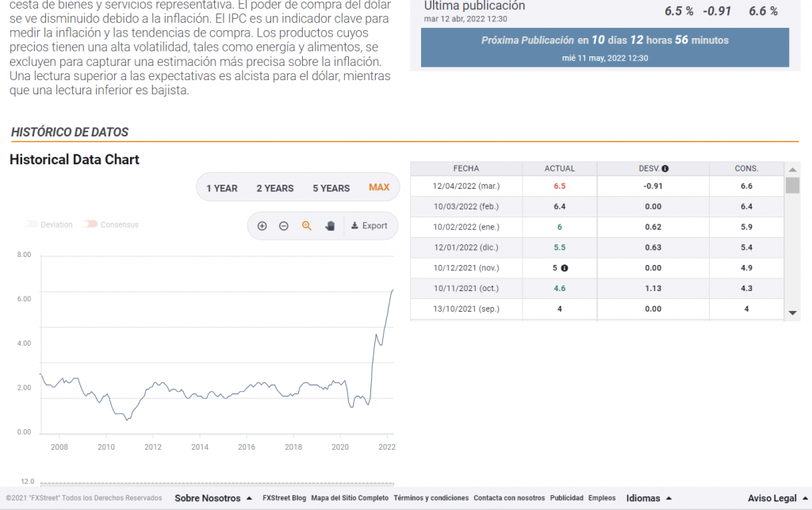Click the info icon beside DESV. header
The image size is (812, 510).
(665, 168)
